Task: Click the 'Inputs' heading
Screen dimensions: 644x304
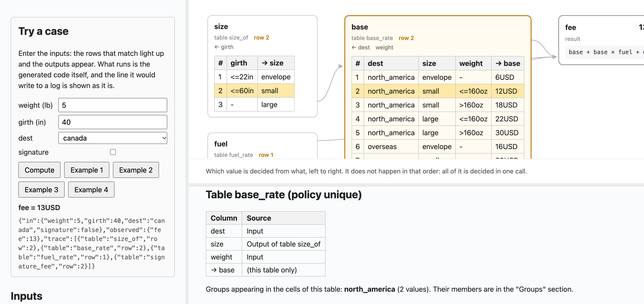Action: [x=27, y=296]
